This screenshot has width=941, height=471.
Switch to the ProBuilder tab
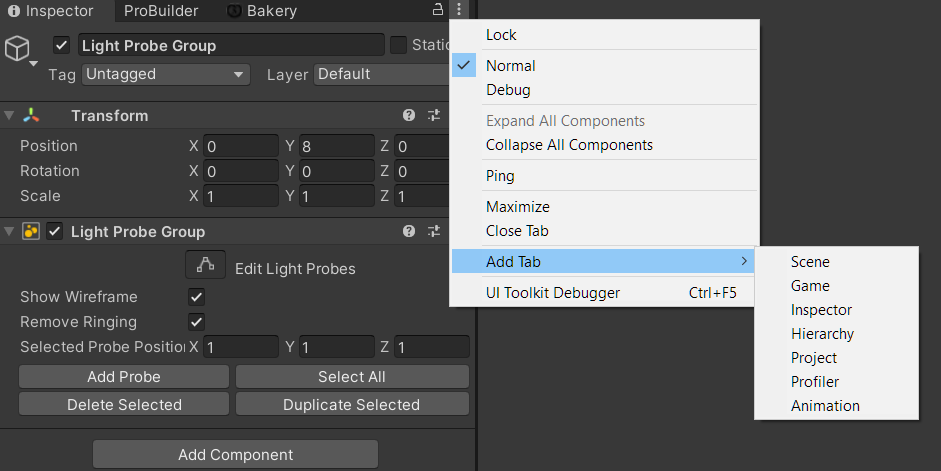pos(160,11)
